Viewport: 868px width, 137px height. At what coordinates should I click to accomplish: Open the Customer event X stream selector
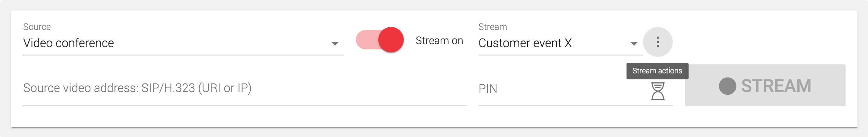tap(560, 43)
